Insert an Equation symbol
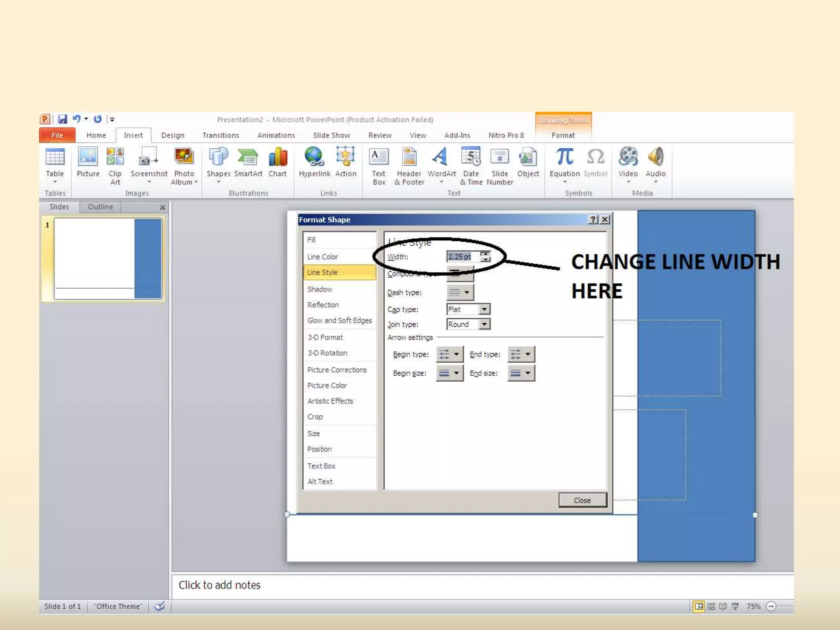Image resolution: width=840 pixels, height=630 pixels. click(x=564, y=163)
